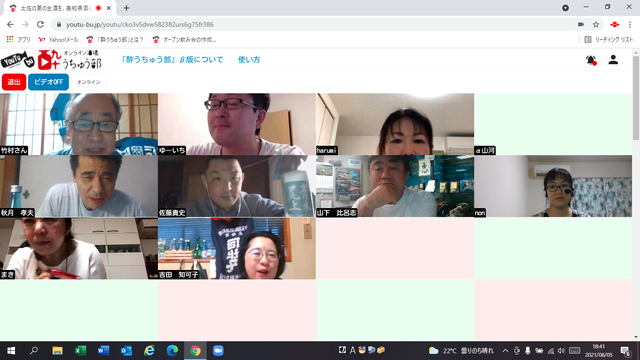Click the YouTu-bu site logo

coord(51,60)
